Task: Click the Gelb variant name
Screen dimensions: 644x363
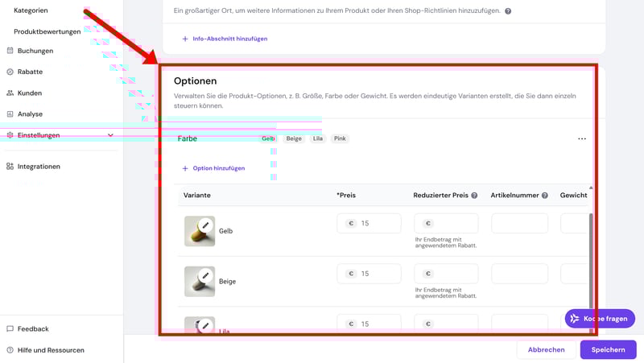Action: (x=226, y=231)
